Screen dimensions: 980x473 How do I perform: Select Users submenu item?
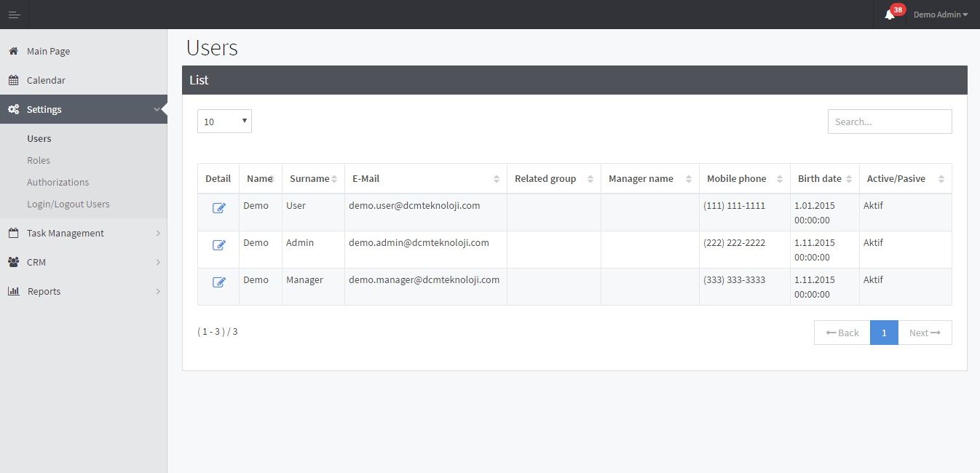(x=39, y=138)
